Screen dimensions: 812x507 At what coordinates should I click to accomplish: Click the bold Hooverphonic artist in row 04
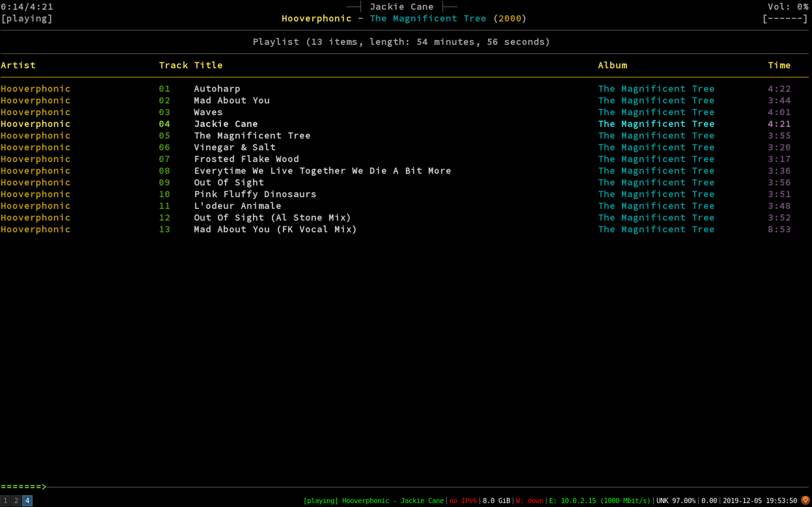[x=36, y=124]
